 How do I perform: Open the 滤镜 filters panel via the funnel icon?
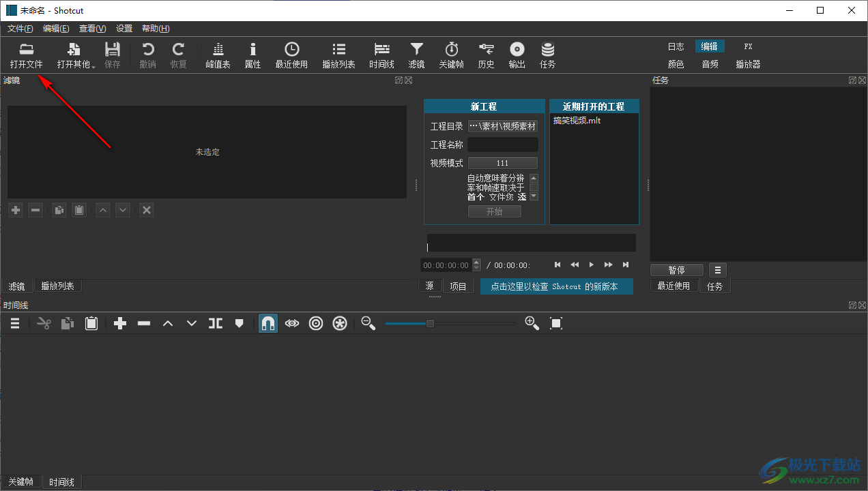tap(416, 56)
